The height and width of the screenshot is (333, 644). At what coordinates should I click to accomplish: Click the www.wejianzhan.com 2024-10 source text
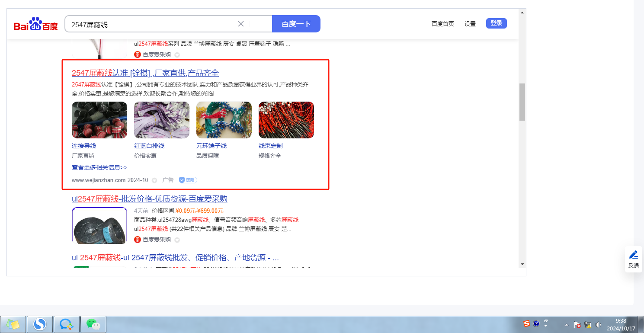(x=110, y=180)
